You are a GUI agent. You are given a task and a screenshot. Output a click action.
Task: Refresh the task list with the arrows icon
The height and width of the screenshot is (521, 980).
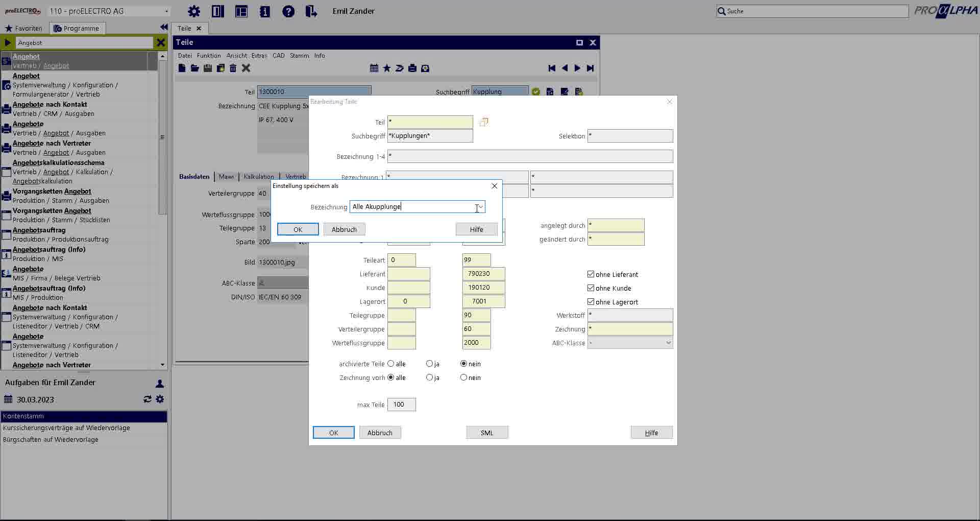pyautogui.click(x=148, y=399)
